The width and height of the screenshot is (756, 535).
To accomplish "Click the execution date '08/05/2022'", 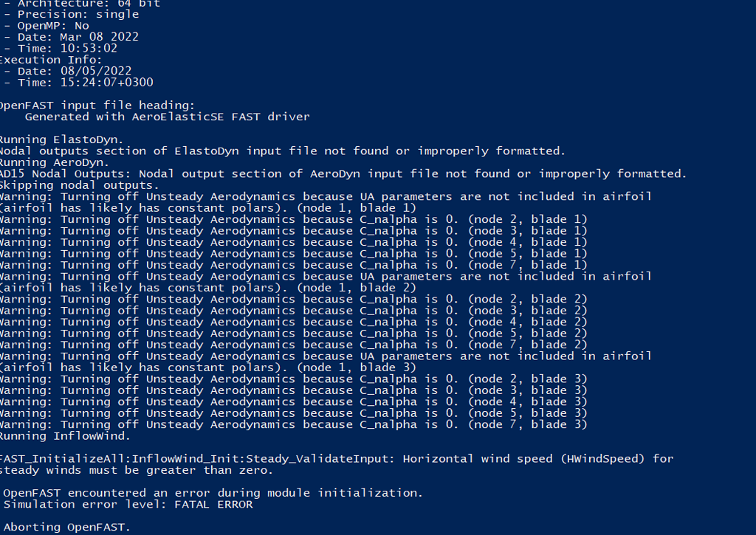I will point(96,72).
